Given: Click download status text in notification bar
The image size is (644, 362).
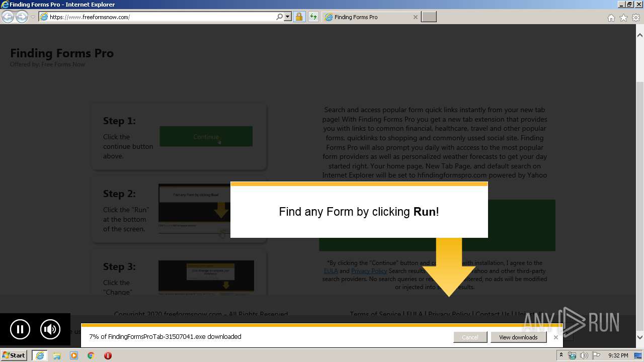Looking at the screenshot, I should pos(165,337).
